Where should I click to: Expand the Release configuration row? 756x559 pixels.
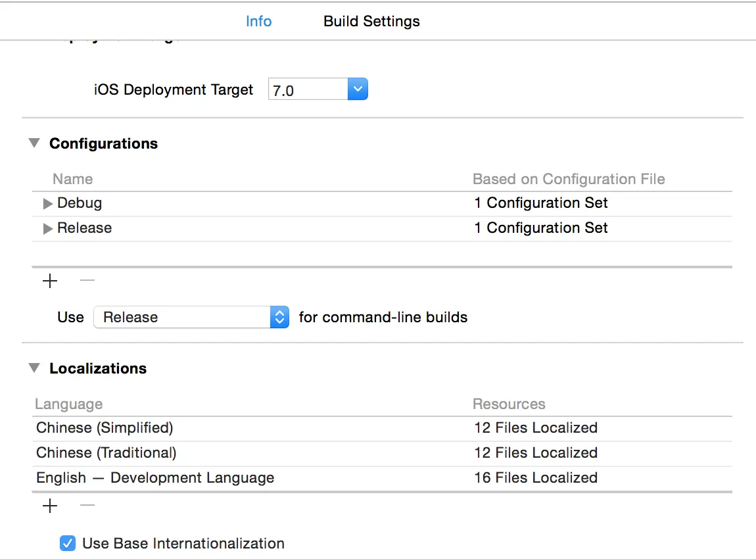click(47, 229)
